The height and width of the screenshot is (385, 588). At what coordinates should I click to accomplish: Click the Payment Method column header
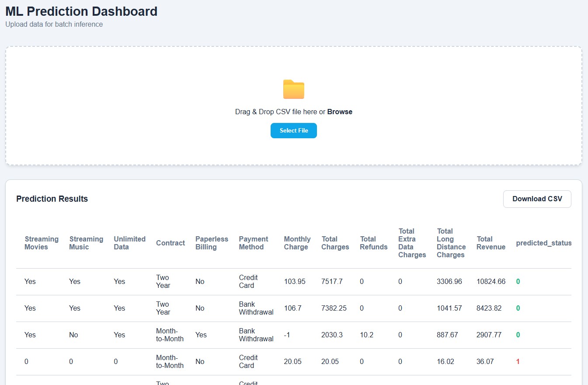point(254,243)
